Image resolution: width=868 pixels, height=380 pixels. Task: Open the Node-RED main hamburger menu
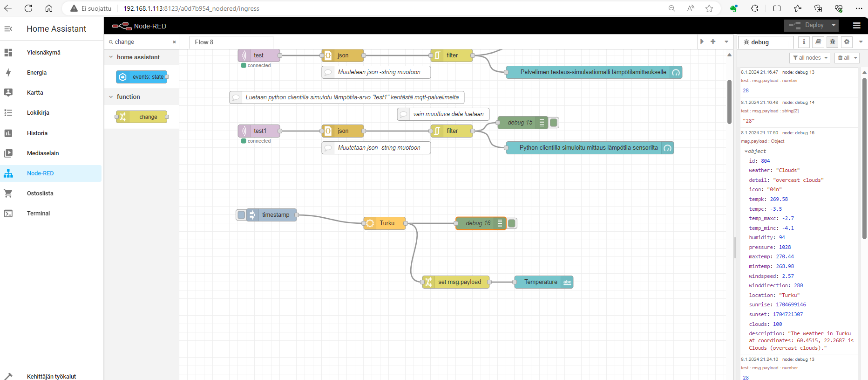(856, 26)
